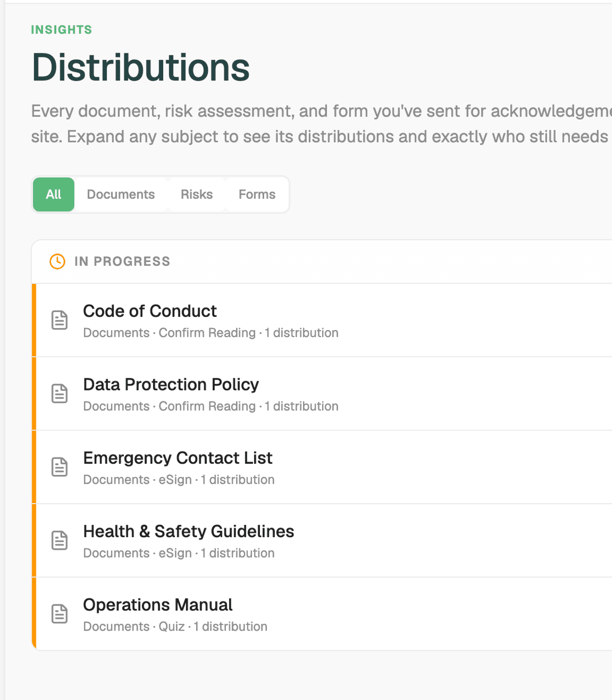Switch to the Risks filter tab
The image size is (612, 700).
pos(197,194)
